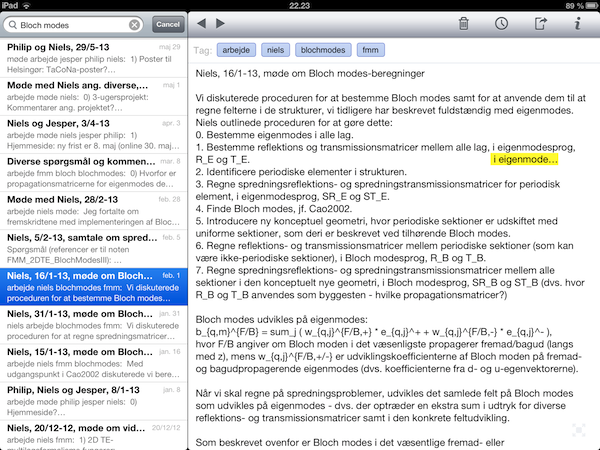Open note Niels, 15/1-13, møde om Bloch
The height and width of the screenshot is (450, 600).
94,363
